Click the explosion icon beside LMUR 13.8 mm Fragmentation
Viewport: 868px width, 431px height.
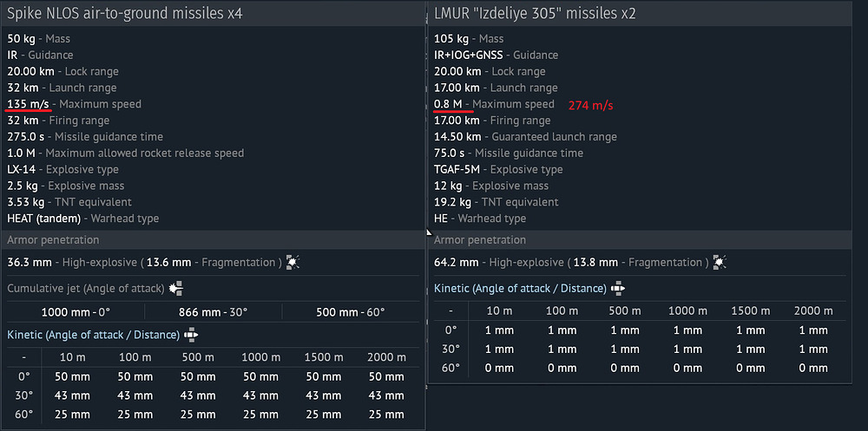pos(720,262)
